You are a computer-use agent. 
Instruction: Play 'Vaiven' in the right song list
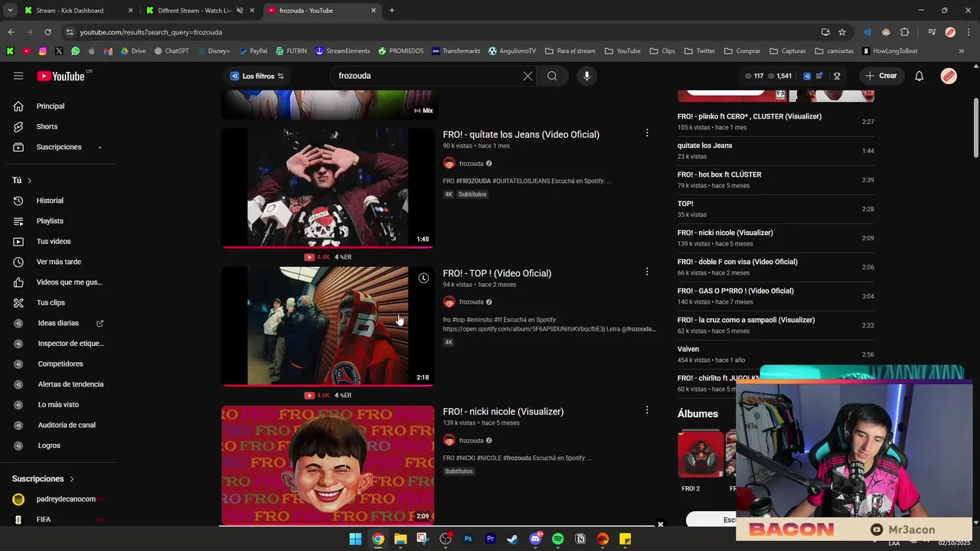(x=776, y=354)
